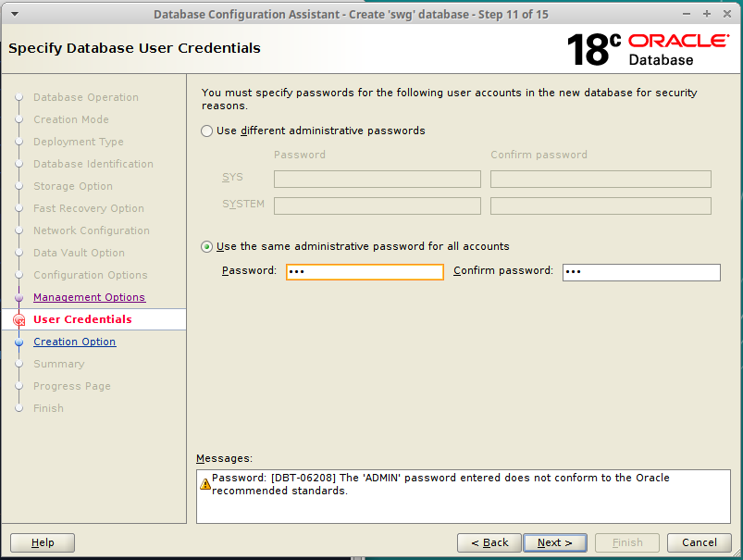Open Help for this wizard step

pyautogui.click(x=43, y=542)
